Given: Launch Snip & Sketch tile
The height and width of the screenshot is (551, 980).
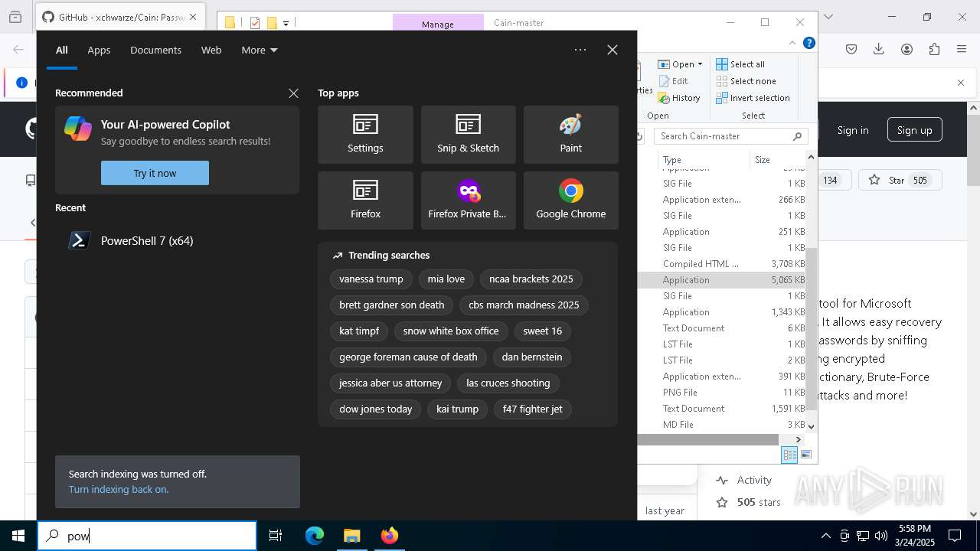Looking at the screenshot, I should click(x=468, y=135).
